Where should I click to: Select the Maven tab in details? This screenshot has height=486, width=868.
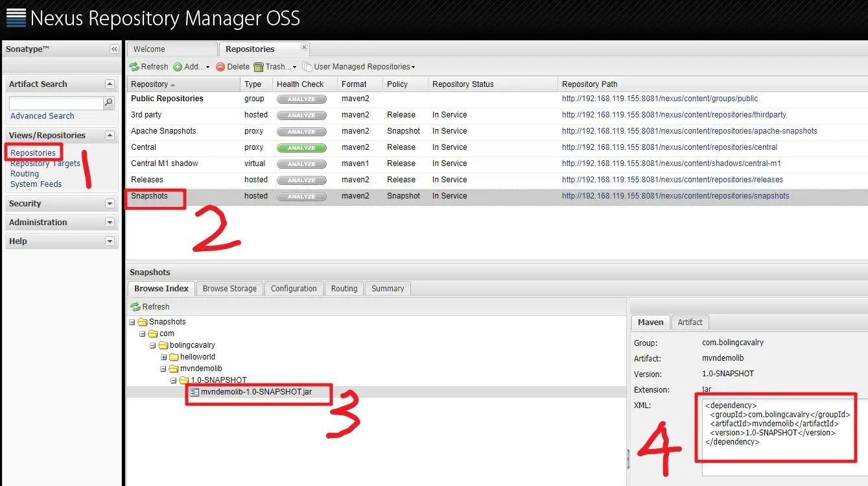pos(650,322)
